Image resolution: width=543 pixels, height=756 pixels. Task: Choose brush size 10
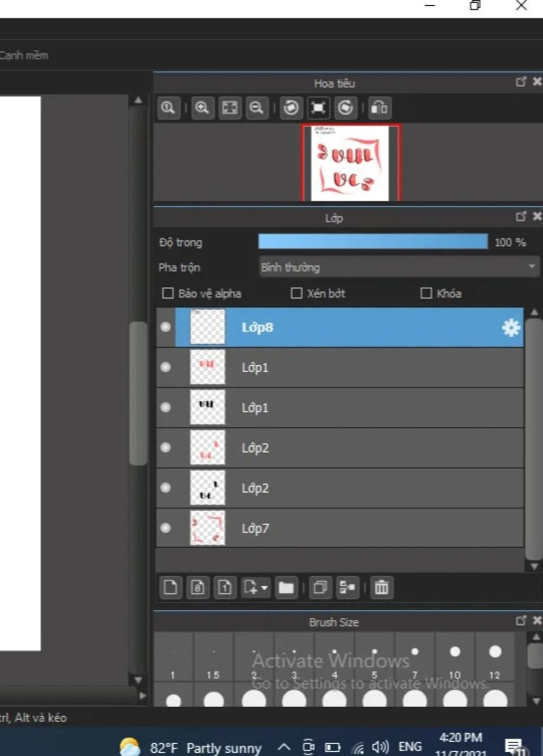pyautogui.click(x=455, y=656)
